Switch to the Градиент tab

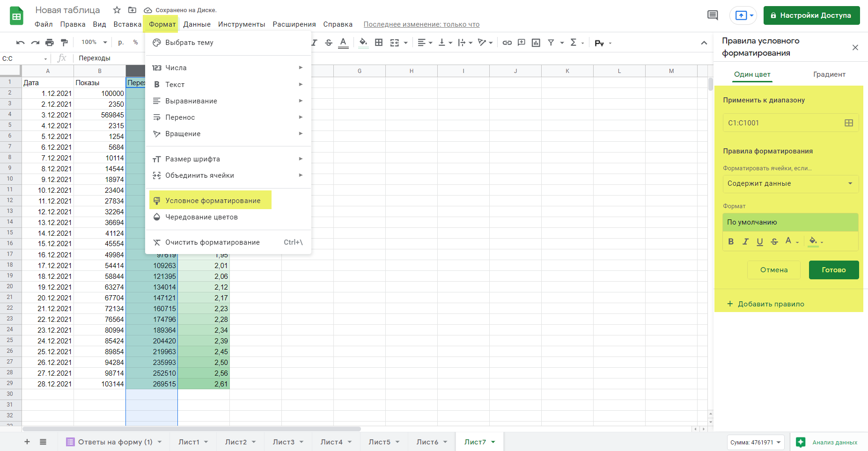[829, 74]
